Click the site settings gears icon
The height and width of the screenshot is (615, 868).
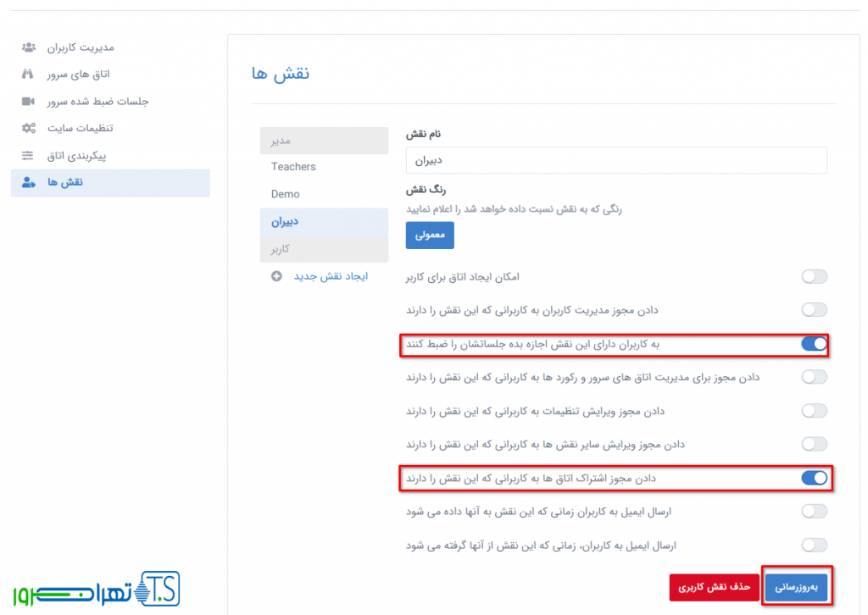[x=28, y=128]
